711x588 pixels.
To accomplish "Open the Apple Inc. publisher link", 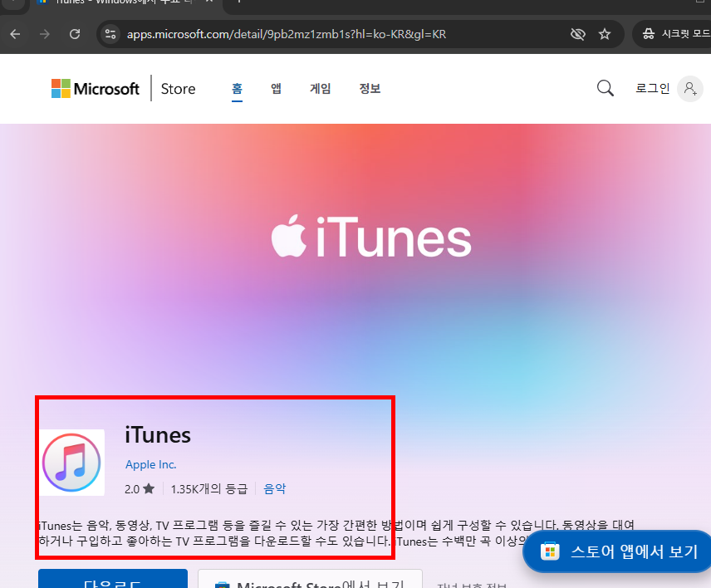I will click(150, 464).
